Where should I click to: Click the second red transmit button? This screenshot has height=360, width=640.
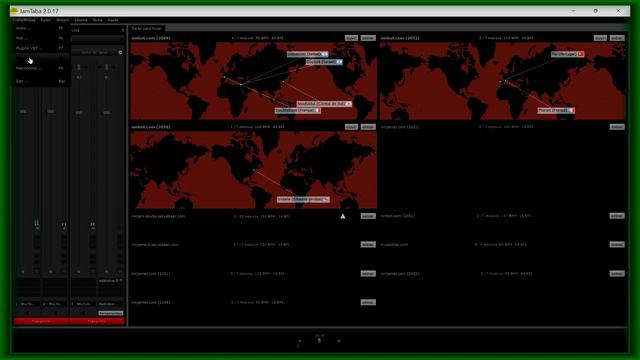pos(97,321)
